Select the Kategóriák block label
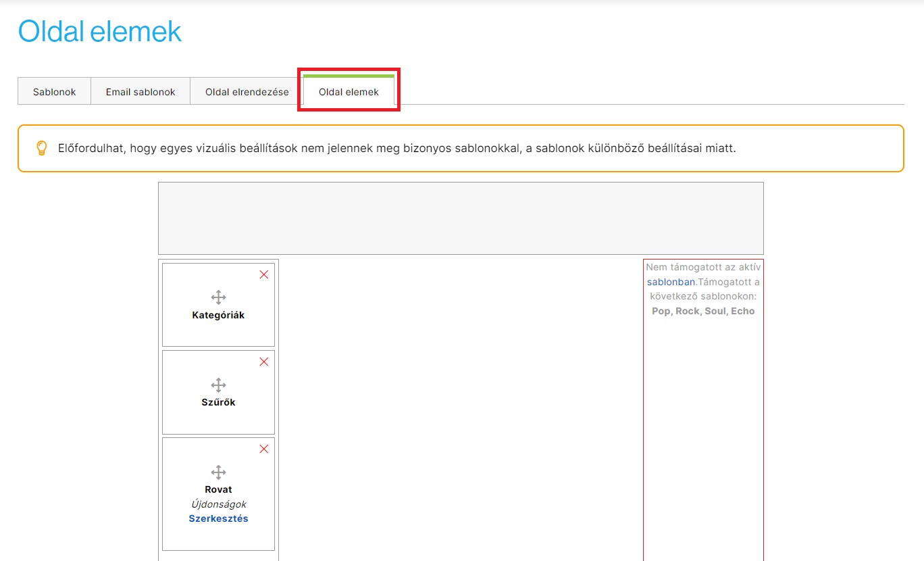Image resolution: width=924 pixels, height=561 pixels. [x=218, y=315]
